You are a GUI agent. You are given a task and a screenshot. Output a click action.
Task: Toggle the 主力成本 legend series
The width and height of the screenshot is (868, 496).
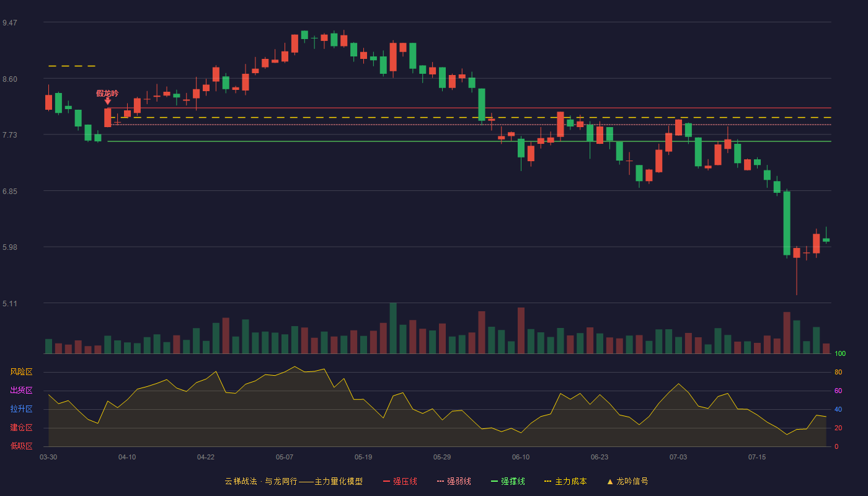[x=565, y=481]
